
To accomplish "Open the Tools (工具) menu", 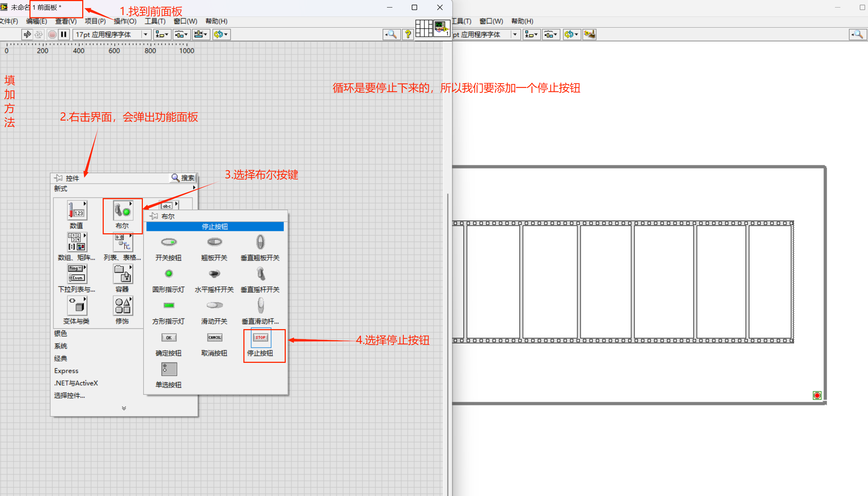I will click(x=155, y=21).
